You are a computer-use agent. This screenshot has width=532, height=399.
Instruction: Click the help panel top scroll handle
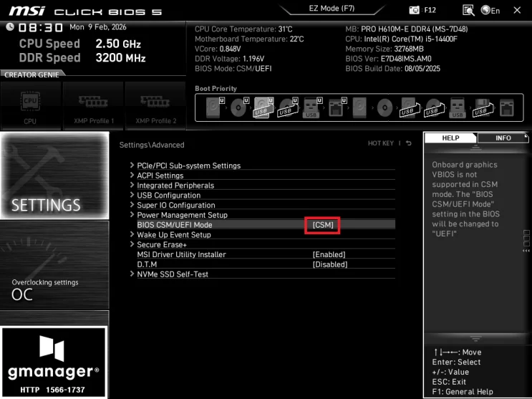(475, 148)
